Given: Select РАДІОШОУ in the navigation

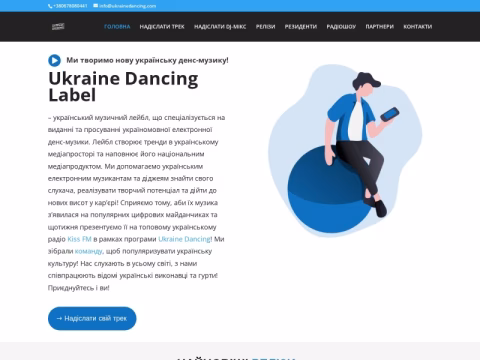Looking at the screenshot, I should tap(341, 27).
